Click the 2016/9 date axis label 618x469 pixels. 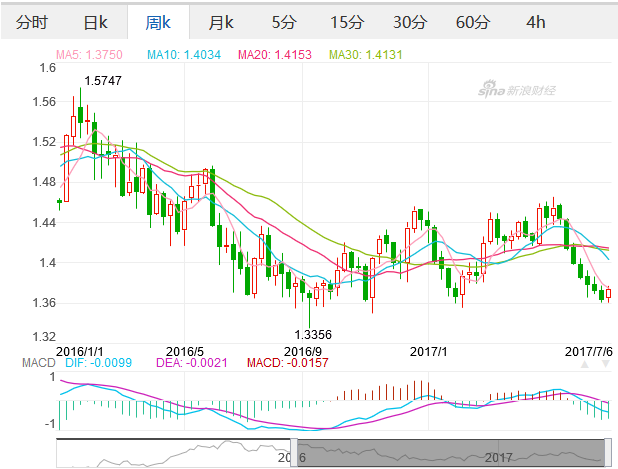tap(303, 351)
